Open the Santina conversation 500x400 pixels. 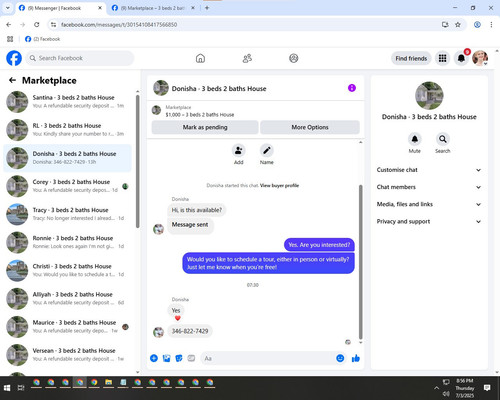pos(67,102)
